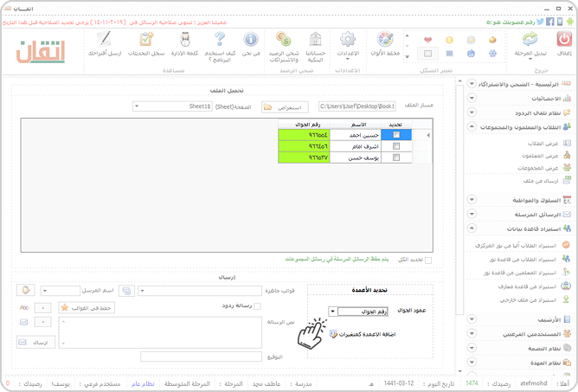Image resolution: width=578 pixels, height=392 pixels.
Task: Click the red Close (إغلاق) power icon
Action: (x=564, y=39)
